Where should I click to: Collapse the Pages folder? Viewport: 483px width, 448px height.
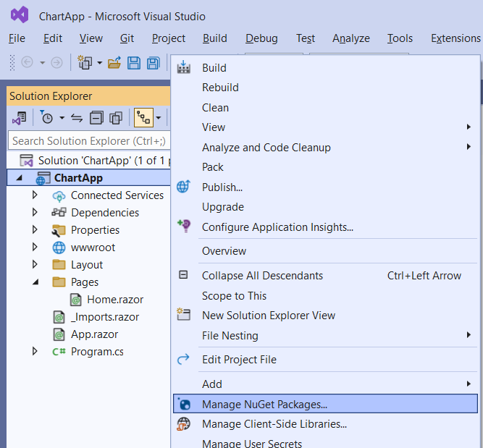[x=35, y=282]
